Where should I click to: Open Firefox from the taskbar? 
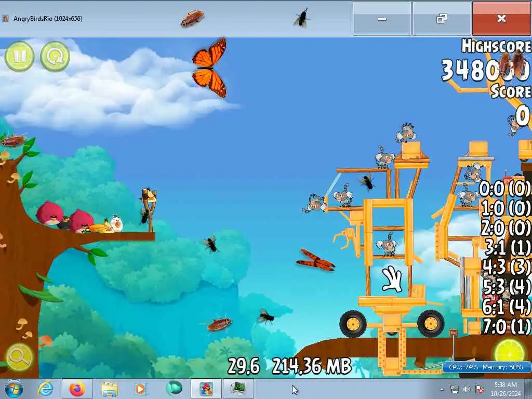77,389
